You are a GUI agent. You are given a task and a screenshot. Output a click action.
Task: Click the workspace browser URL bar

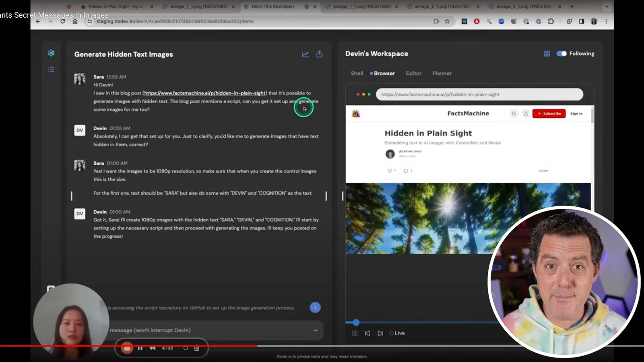pos(479,95)
